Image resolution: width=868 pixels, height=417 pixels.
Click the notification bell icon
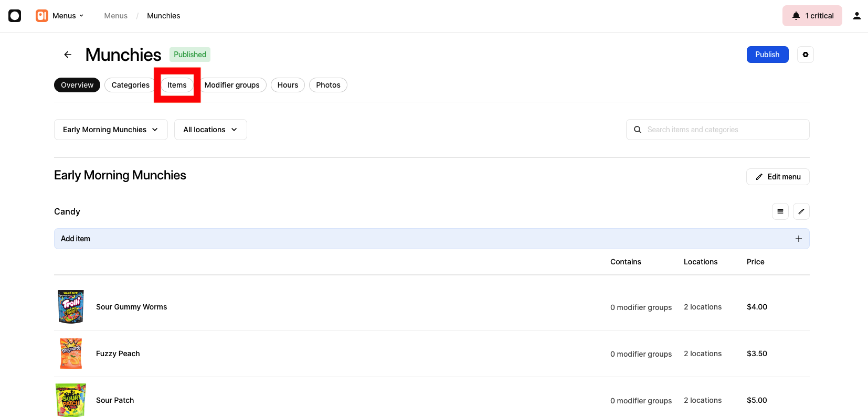pos(796,16)
